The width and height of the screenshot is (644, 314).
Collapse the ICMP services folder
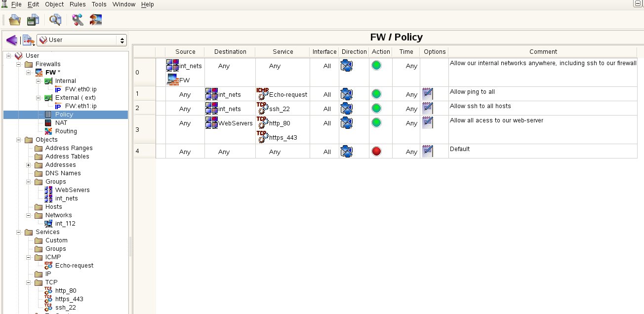pyautogui.click(x=28, y=257)
